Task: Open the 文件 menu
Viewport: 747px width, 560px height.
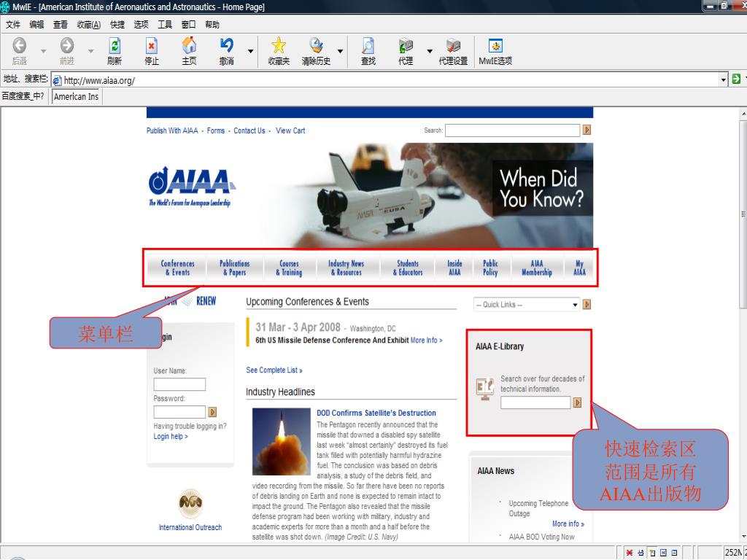Action: [x=13, y=25]
